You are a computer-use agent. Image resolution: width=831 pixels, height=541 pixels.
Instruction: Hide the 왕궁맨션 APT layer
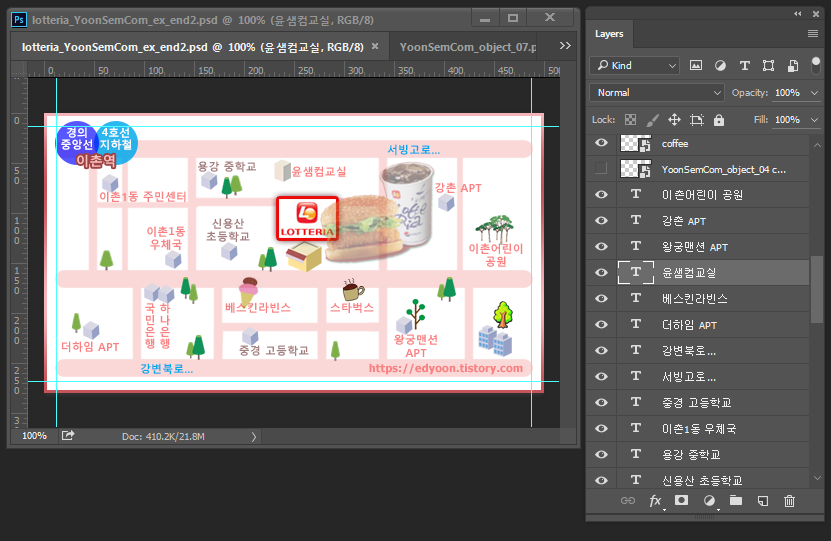pyautogui.click(x=601, y=246)
